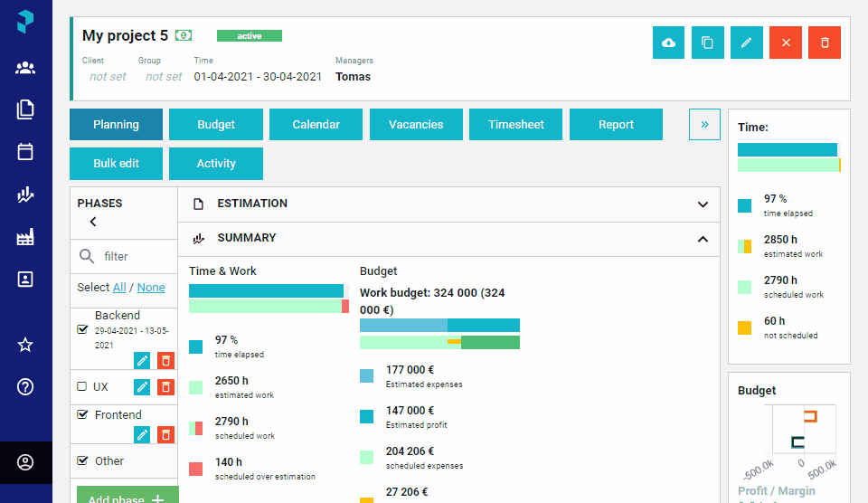Open the favorites star sidebar icon
Screen dimensions: 868x503
(x=25, y=345)
